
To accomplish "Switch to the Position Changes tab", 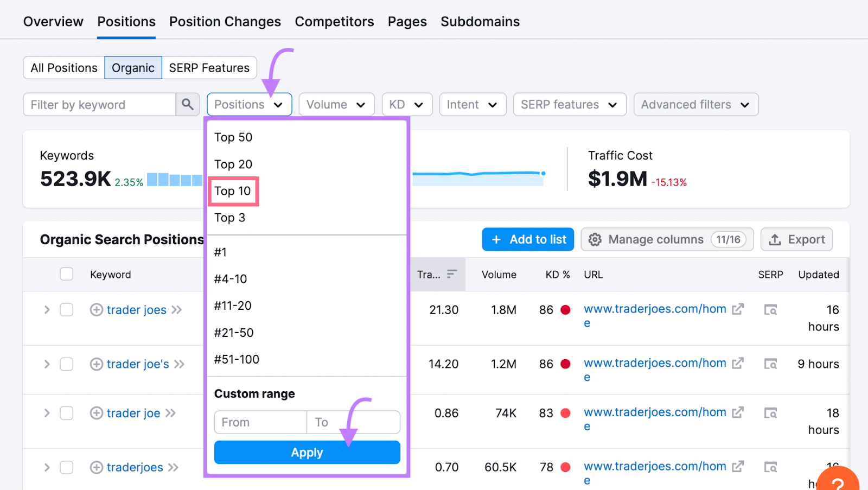I will point(225,22).
